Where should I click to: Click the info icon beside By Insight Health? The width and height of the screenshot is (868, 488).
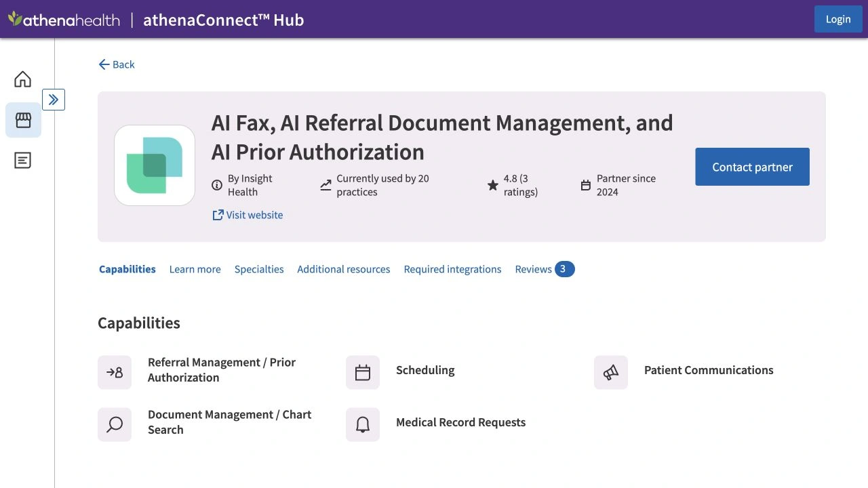point(217,185)
